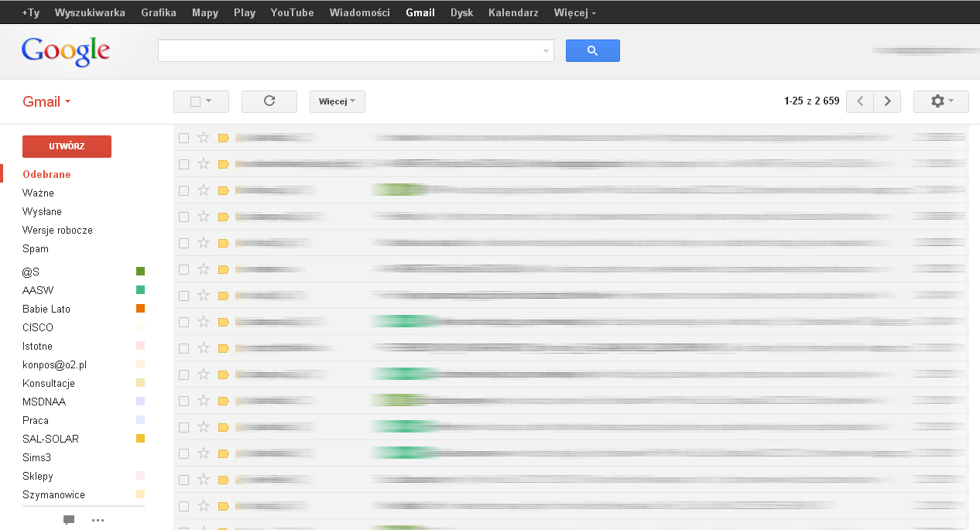
Task: Open the konpos@o2.pl label
Action: tap(55, 364)
